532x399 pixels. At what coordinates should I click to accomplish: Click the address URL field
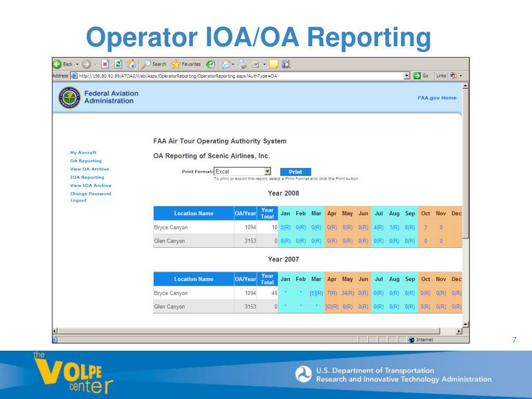pos(241,76)
